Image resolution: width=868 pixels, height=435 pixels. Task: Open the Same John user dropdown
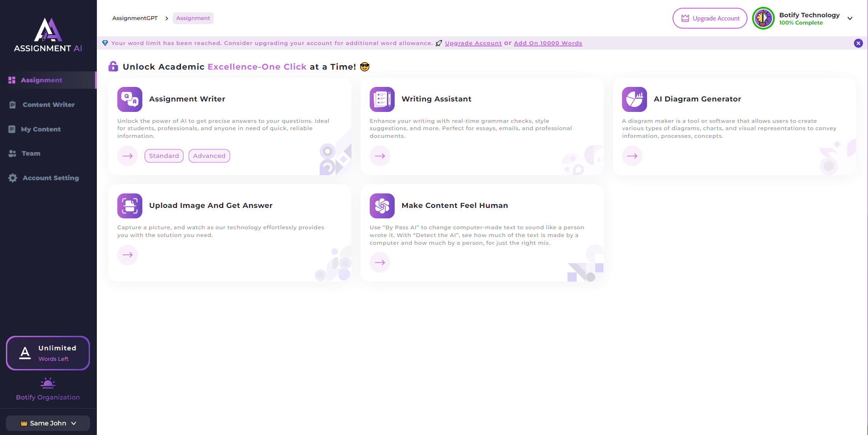point(48,423)
